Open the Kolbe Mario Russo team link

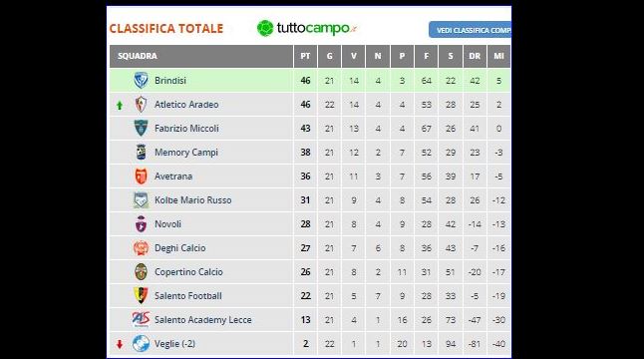(193, 200)
